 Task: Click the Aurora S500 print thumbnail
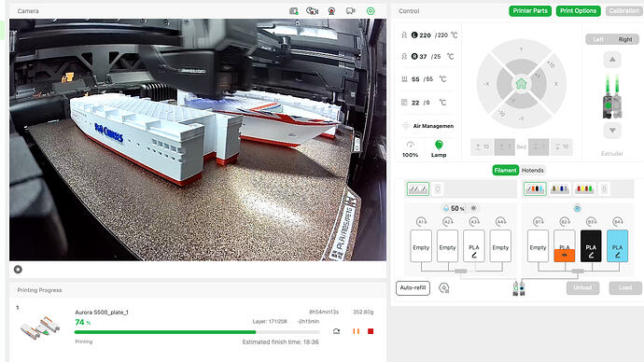click(x=40, y=327)
